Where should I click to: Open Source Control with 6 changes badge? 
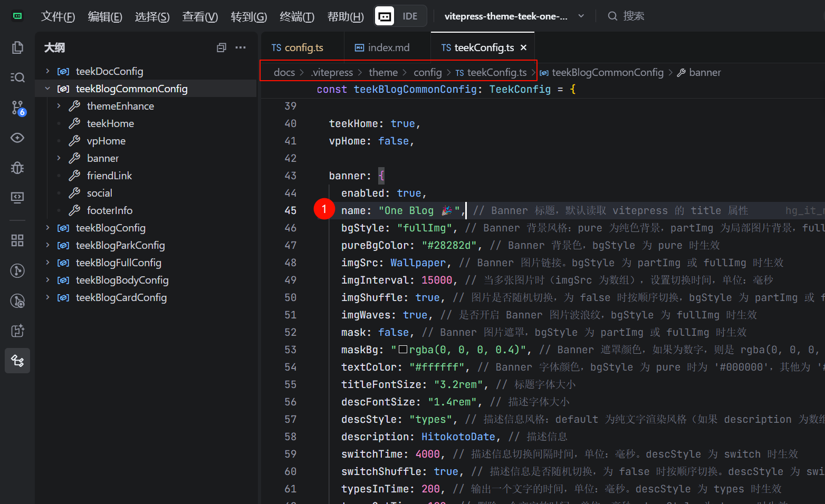pos(17,108)
